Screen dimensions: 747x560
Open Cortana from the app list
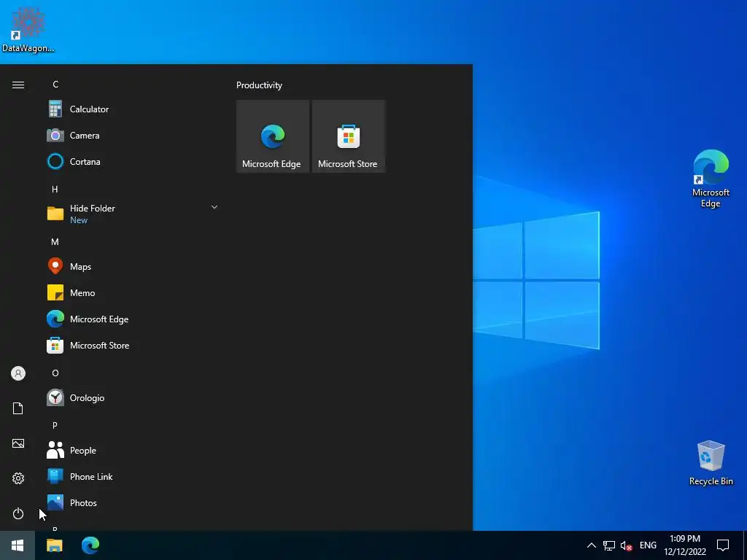tap(133, 161)
